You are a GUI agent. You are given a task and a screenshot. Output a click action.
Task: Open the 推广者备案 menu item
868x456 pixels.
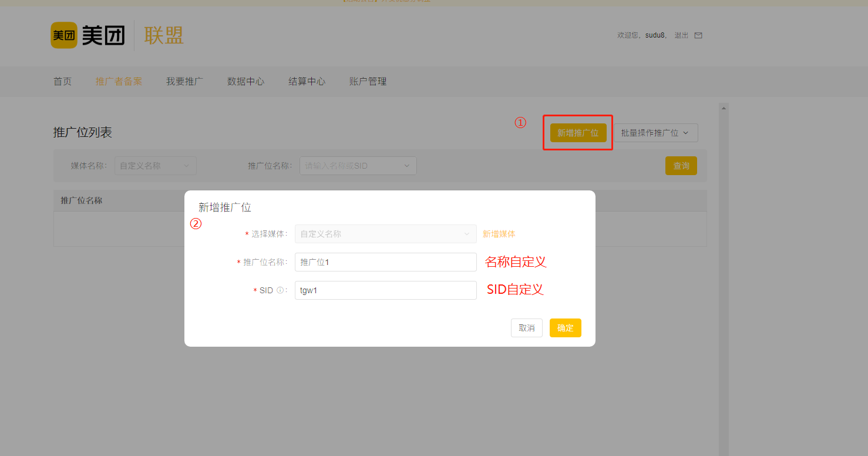click(x=119, y=82)
